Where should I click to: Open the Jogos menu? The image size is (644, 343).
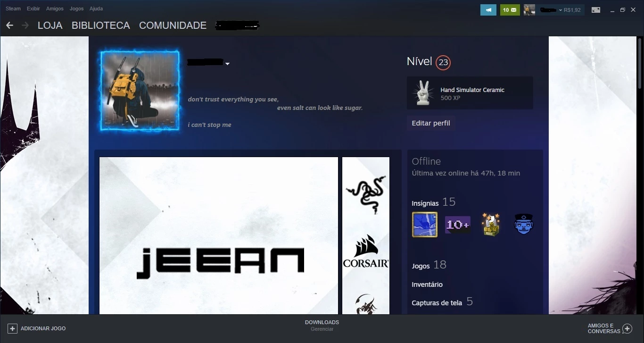76,8
